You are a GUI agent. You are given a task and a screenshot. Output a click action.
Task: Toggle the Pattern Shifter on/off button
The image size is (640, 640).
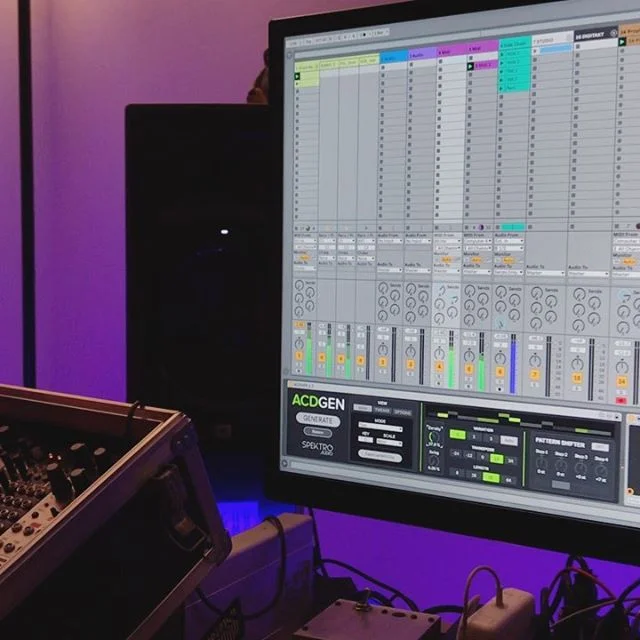[x=600, y=447]
